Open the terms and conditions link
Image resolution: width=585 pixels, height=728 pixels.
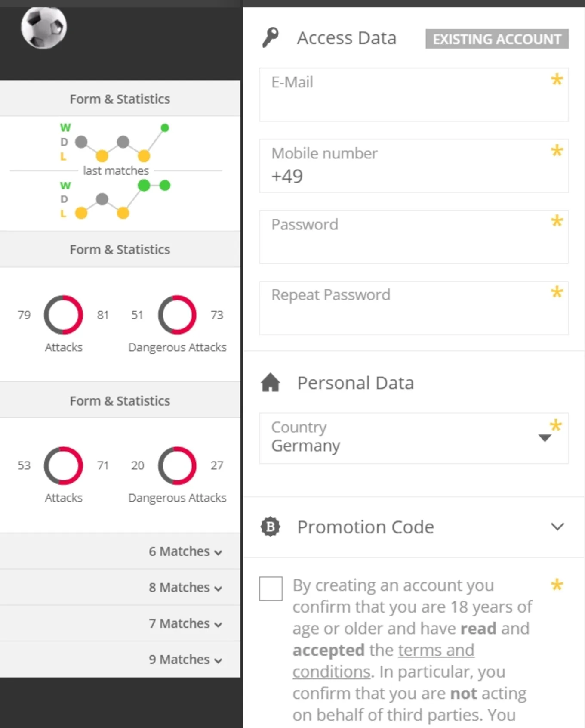coord(383,661)
